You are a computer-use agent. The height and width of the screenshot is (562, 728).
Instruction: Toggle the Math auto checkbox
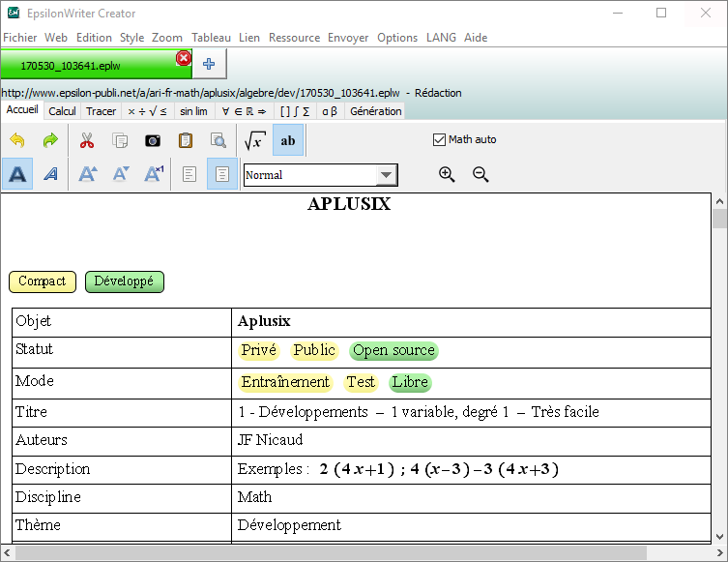tap(439, 140)
